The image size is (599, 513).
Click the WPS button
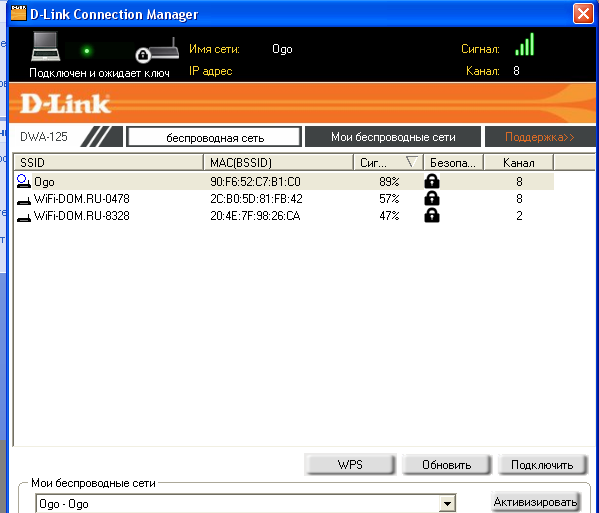(350, 464)
